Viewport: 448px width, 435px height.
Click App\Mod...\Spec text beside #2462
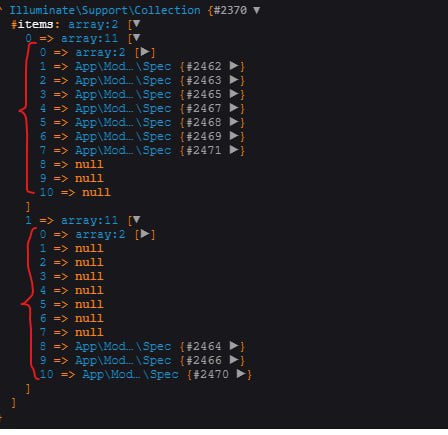[x=123, y=66]
